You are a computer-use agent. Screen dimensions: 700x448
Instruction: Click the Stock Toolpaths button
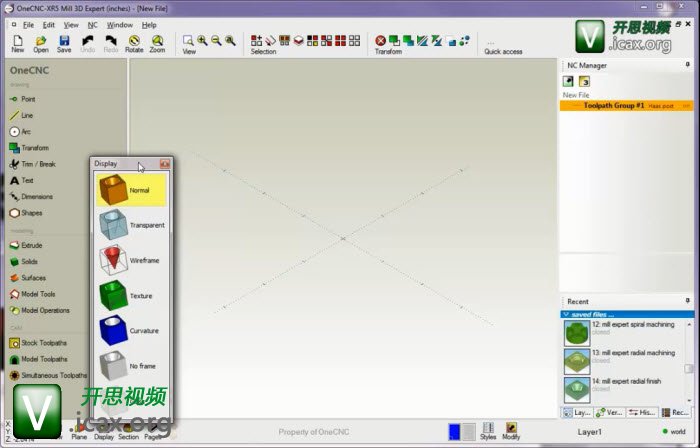point(38,343)
